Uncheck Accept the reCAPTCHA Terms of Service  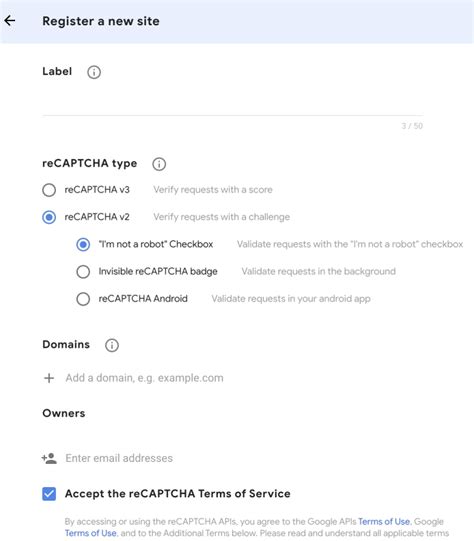pyautogui.click(x=49, y=494)
